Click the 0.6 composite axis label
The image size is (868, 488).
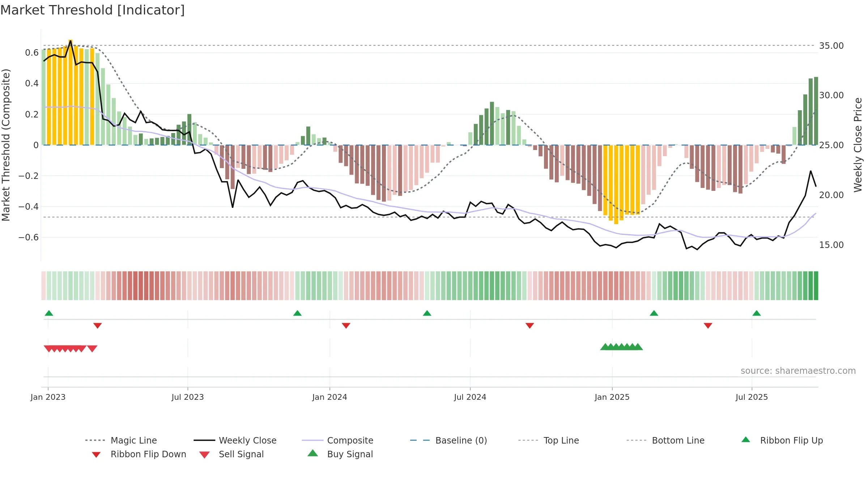coord(32,53)
